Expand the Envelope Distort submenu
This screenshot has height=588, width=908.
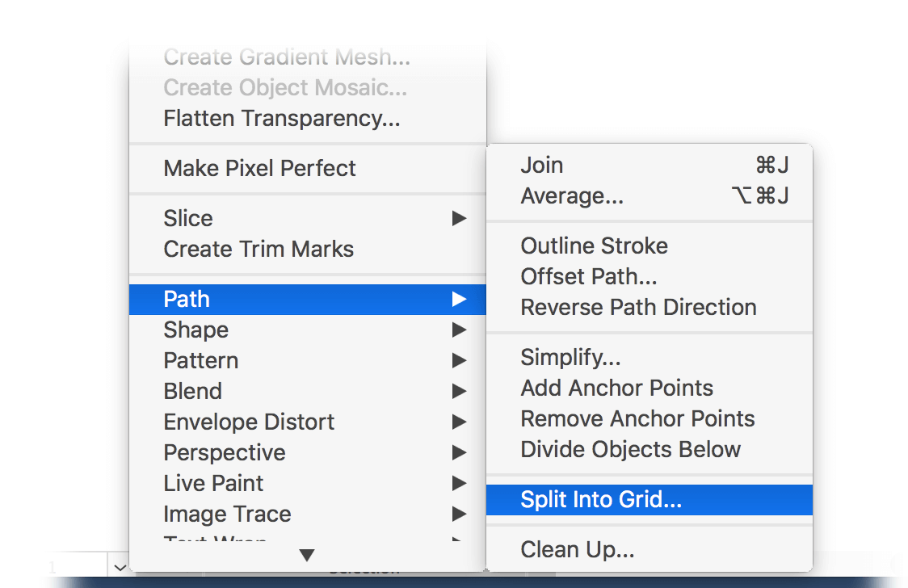point(308,422)
